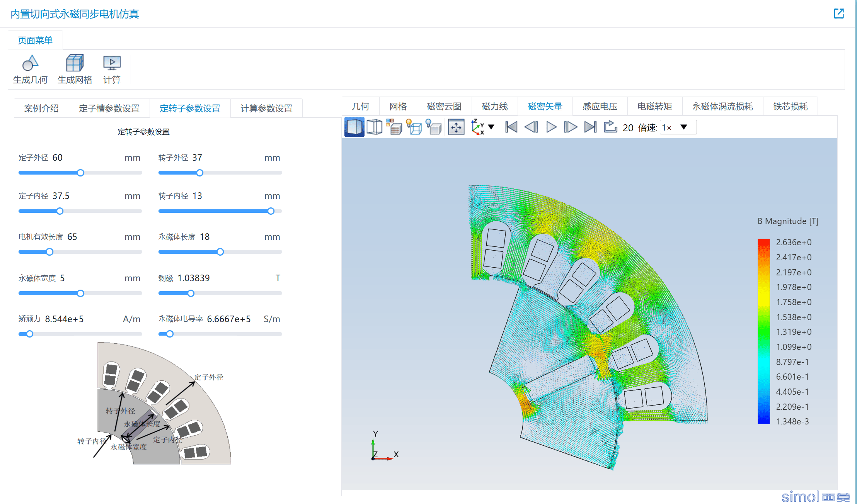Open the 页面菜单 tab
This screenshot has height=504, width=857.
(x=35, y=40)
